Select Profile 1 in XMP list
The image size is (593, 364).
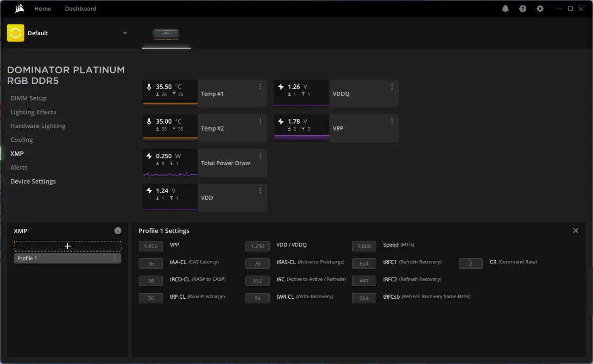tap(68, 258)
